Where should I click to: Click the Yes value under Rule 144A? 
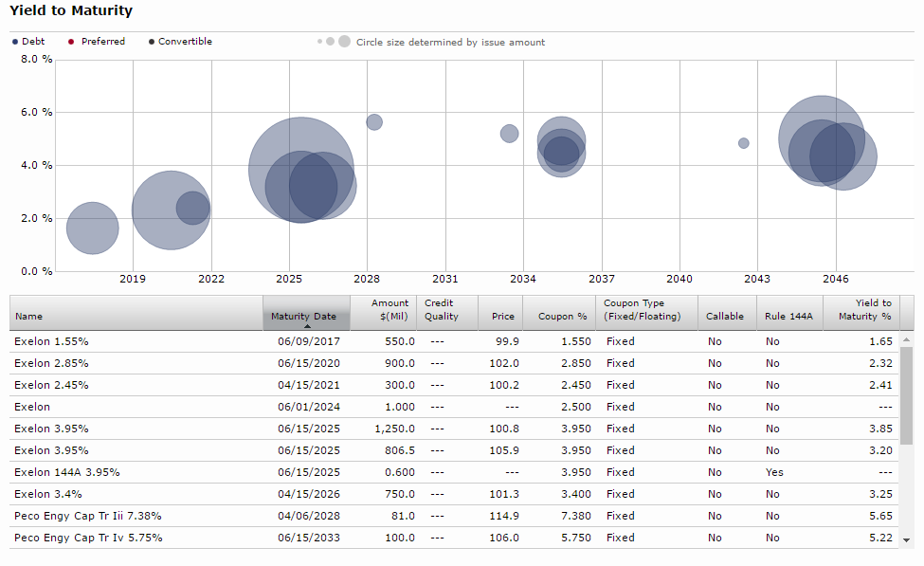coord(774,472)
